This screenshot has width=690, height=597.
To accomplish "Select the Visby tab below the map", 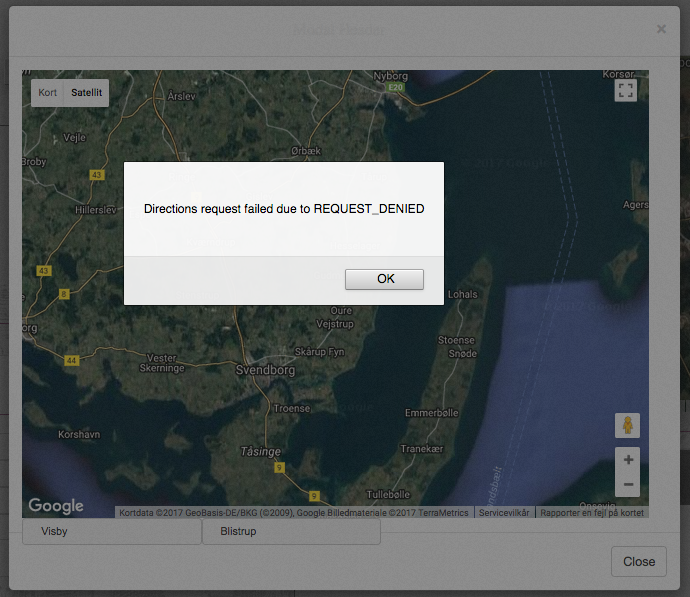I will coord(55,532).
